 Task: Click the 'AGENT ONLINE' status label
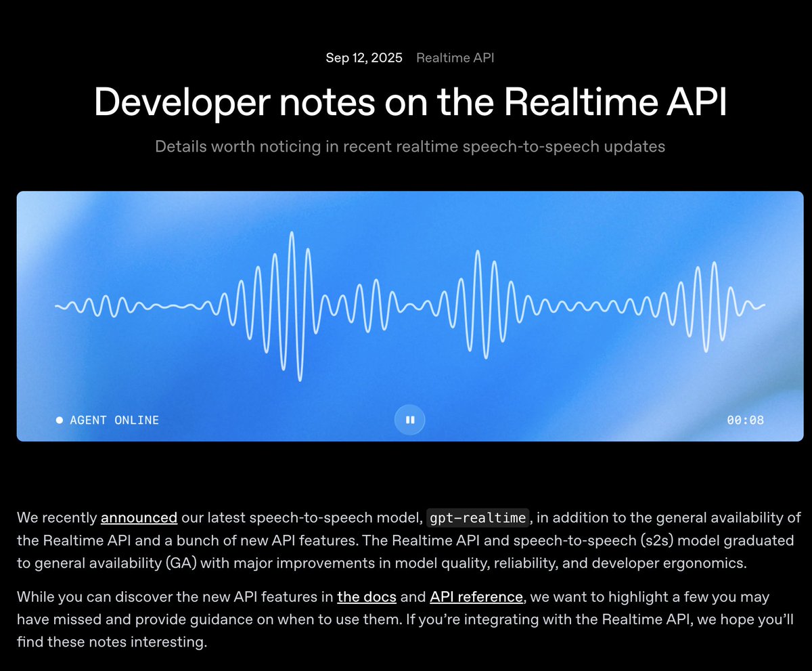pyautogui.click(x=114, y=420)
